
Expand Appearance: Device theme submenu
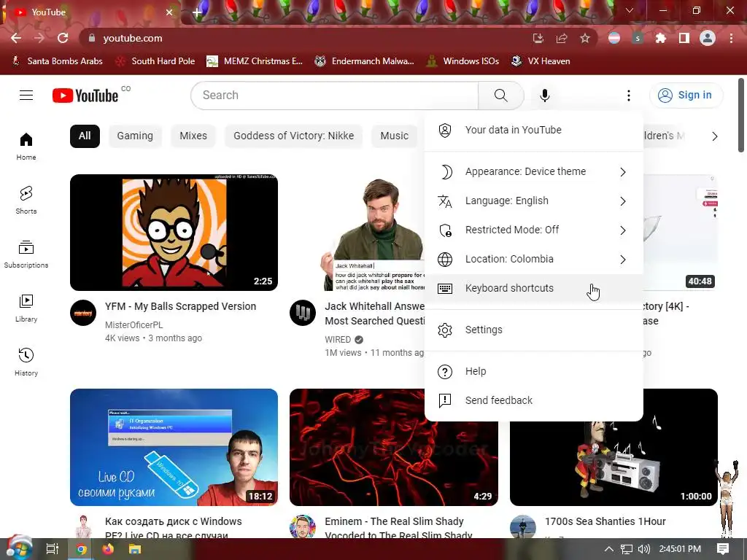[533, 171]
